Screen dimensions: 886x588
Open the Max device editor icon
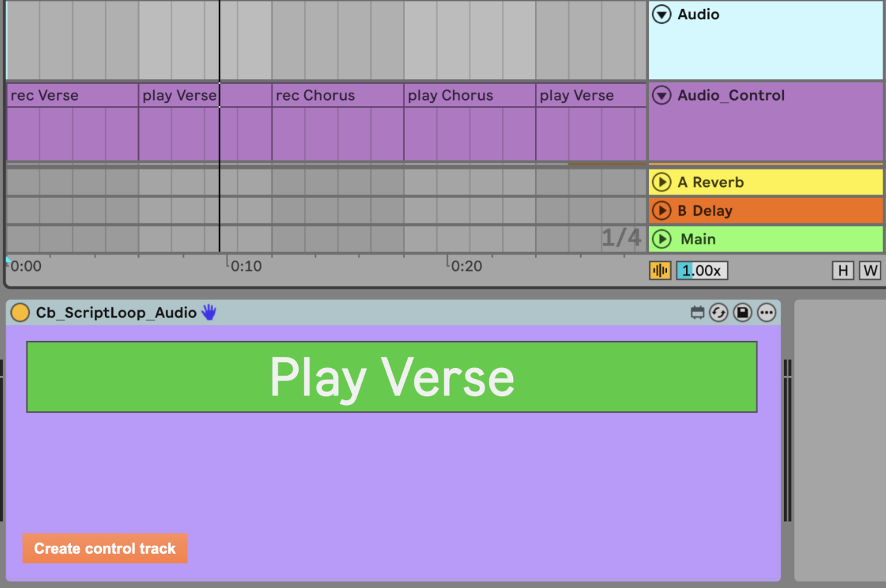pos(698,313)
